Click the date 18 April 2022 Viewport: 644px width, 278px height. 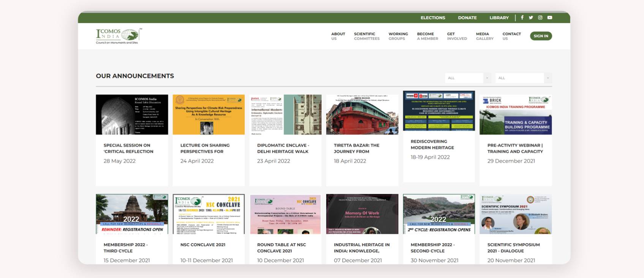coord(350,161)
